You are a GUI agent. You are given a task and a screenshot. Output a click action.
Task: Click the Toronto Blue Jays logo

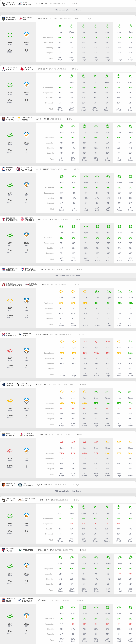pyautogui.click(x=23, y=269)
